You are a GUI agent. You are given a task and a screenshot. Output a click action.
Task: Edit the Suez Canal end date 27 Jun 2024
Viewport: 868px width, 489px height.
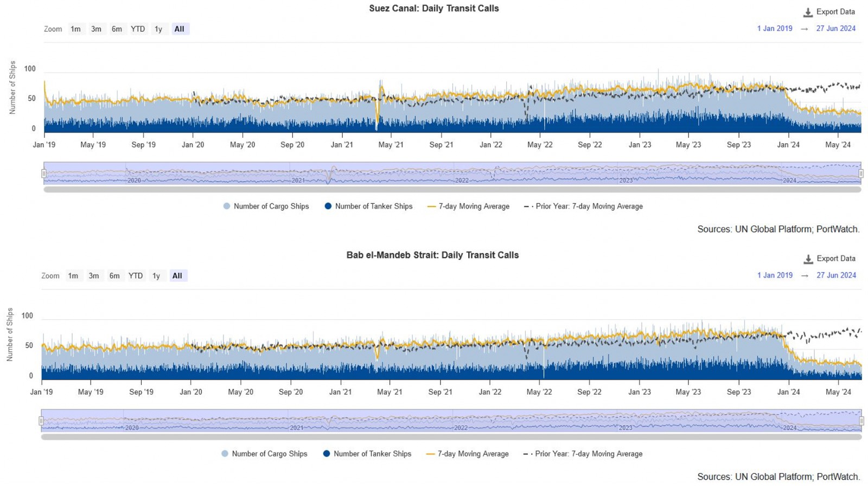(x=836, y=29)
